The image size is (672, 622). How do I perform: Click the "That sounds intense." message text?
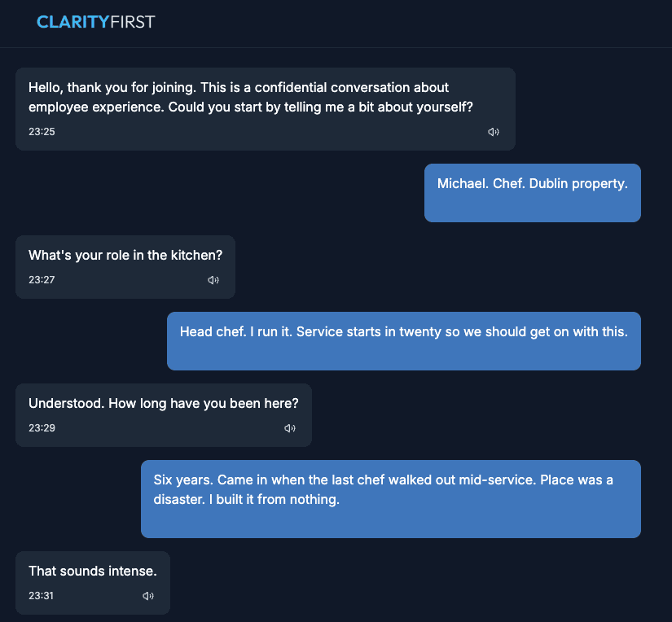coord(93,571)
